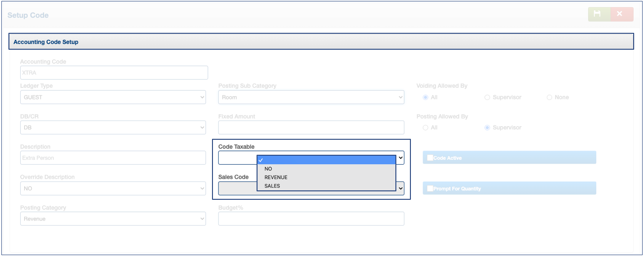Screen dimensions: 644x257
Task: Choose NO from Code Taxable list
Action: coord(268,169)
